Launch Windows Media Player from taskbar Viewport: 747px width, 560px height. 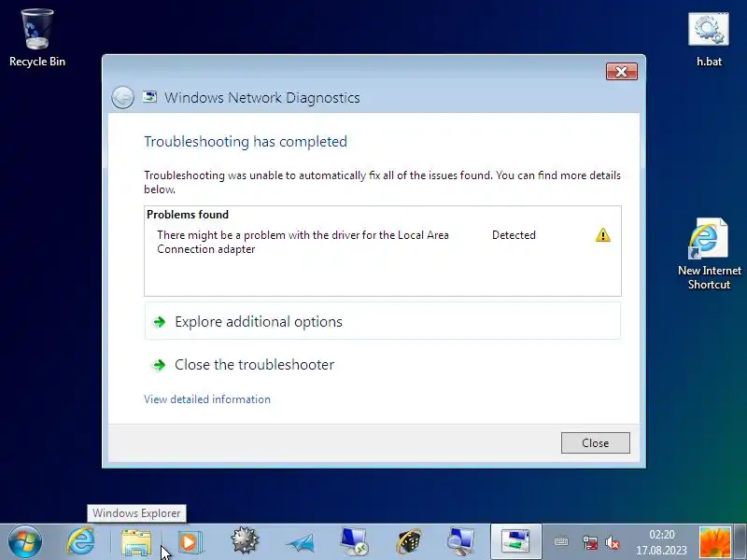click(x=190, y=542)
